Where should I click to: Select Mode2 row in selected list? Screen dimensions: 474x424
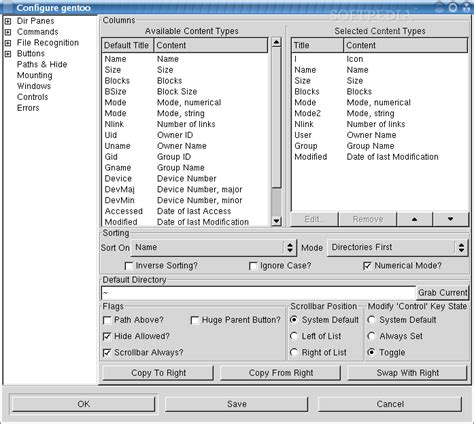coord(380,113)
